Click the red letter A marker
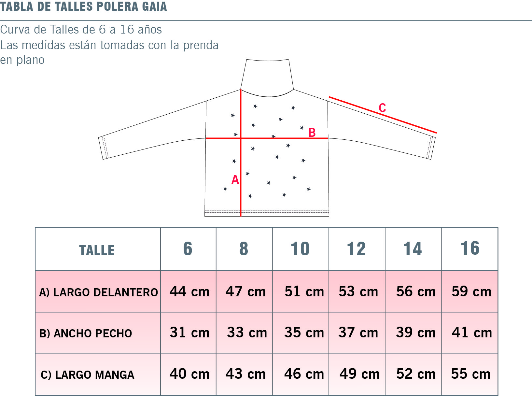Image resolution: width=532 pixels, height=396 pixels. 235,179
